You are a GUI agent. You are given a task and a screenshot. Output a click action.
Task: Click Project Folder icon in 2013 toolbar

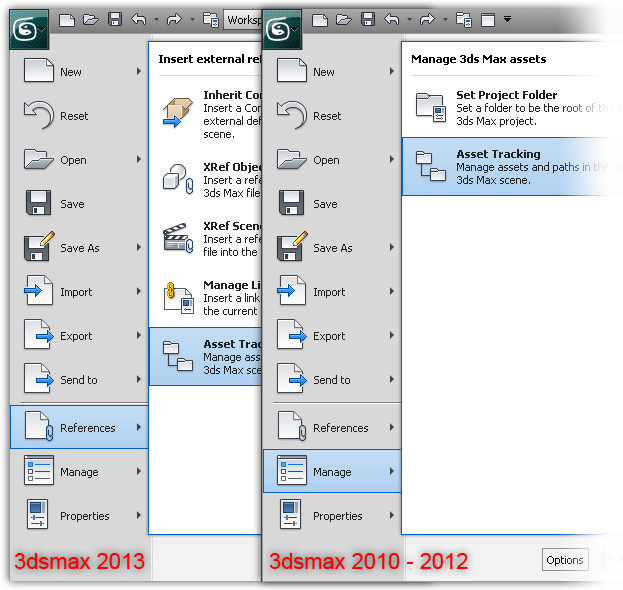coord(211,19)
